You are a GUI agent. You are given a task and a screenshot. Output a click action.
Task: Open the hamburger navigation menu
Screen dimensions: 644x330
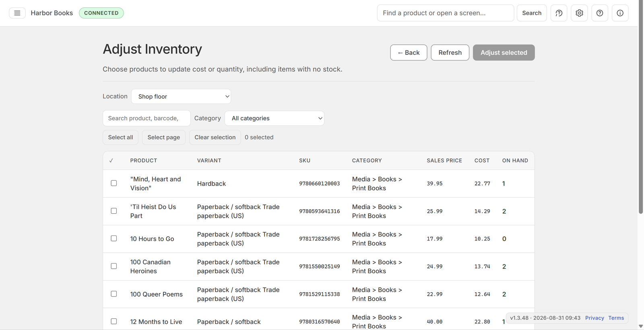pos(17,13)
